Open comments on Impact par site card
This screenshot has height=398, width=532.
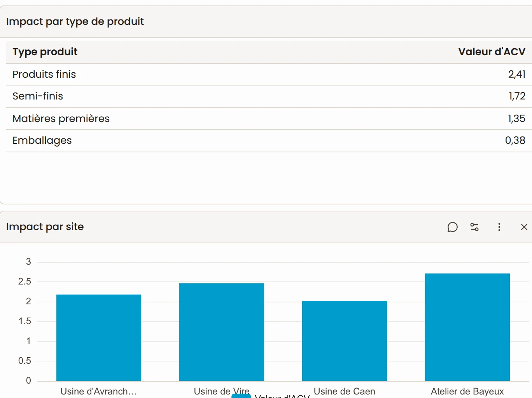(452, 227)
